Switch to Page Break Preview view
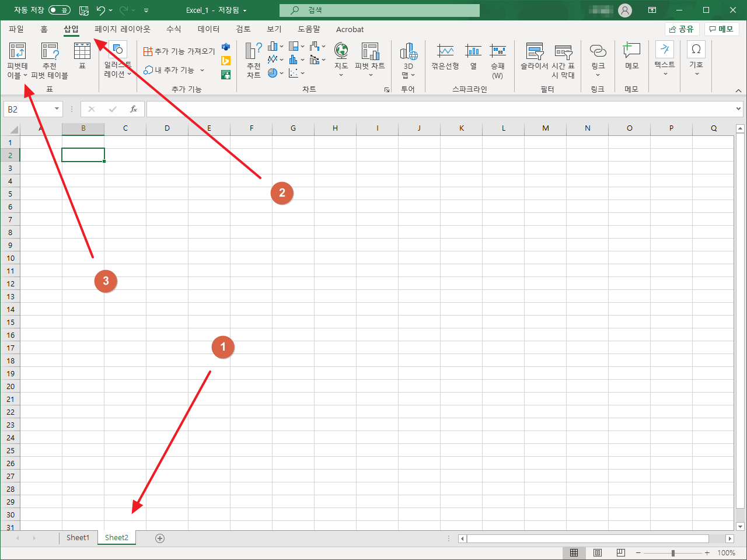This screenshot has width=747, height=560. tap(621, 553)
